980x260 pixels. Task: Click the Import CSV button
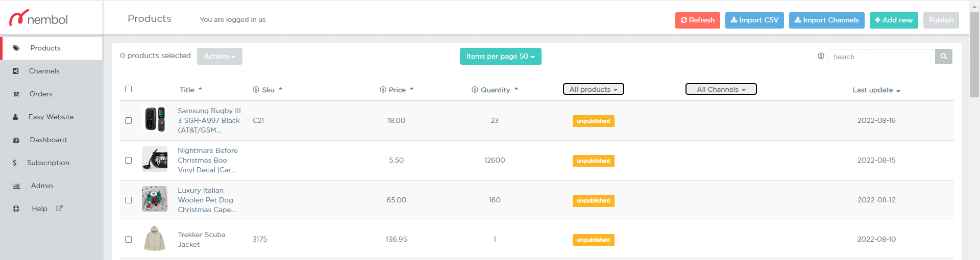(x=754, y=20)
